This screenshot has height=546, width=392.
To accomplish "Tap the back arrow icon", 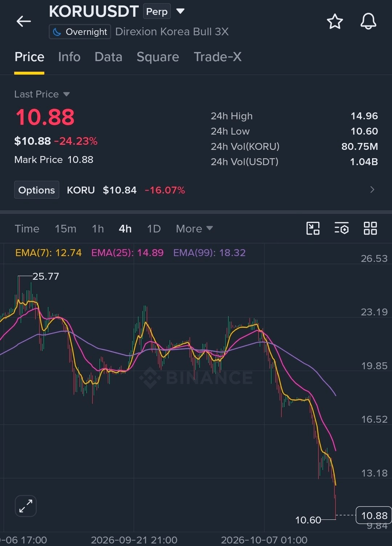I will [24, 21].
